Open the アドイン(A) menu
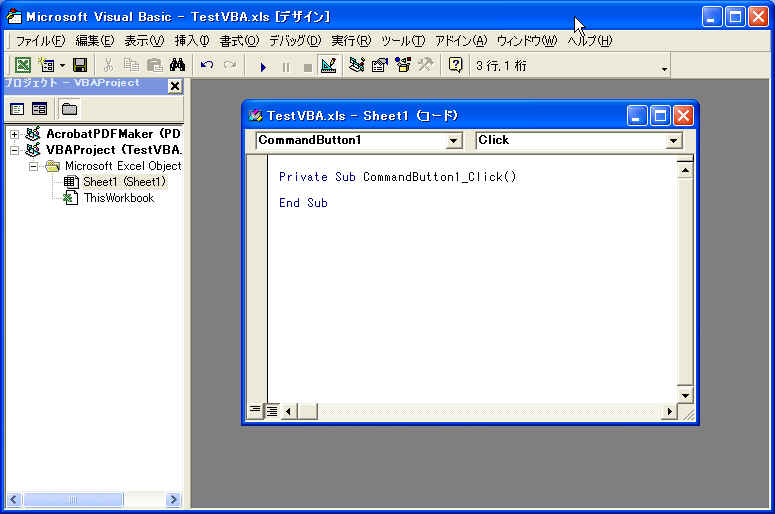The image size is (775, 514). [461, 41]
